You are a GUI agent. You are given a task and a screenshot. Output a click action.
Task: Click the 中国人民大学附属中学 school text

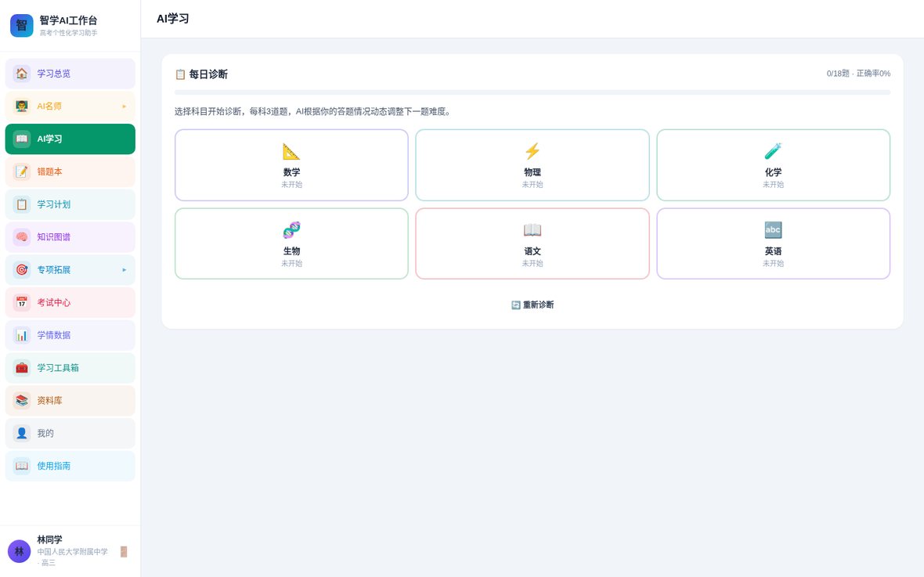[73, 552]
